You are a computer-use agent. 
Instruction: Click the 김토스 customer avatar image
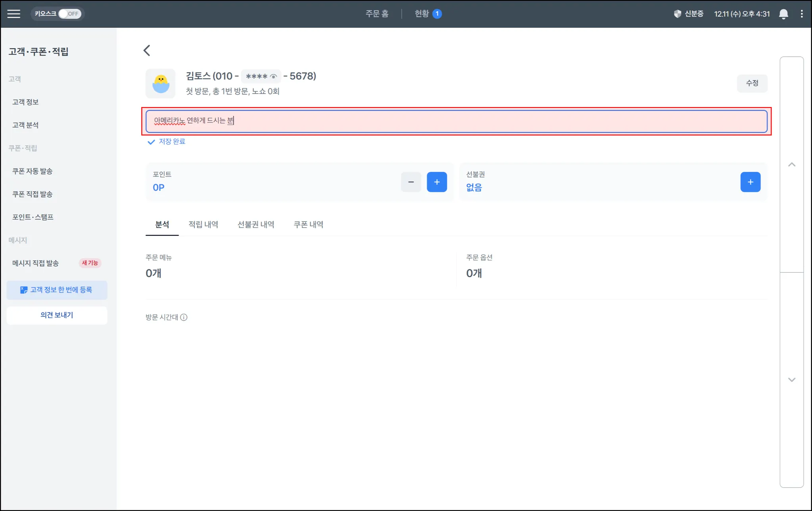coord(161,84)
